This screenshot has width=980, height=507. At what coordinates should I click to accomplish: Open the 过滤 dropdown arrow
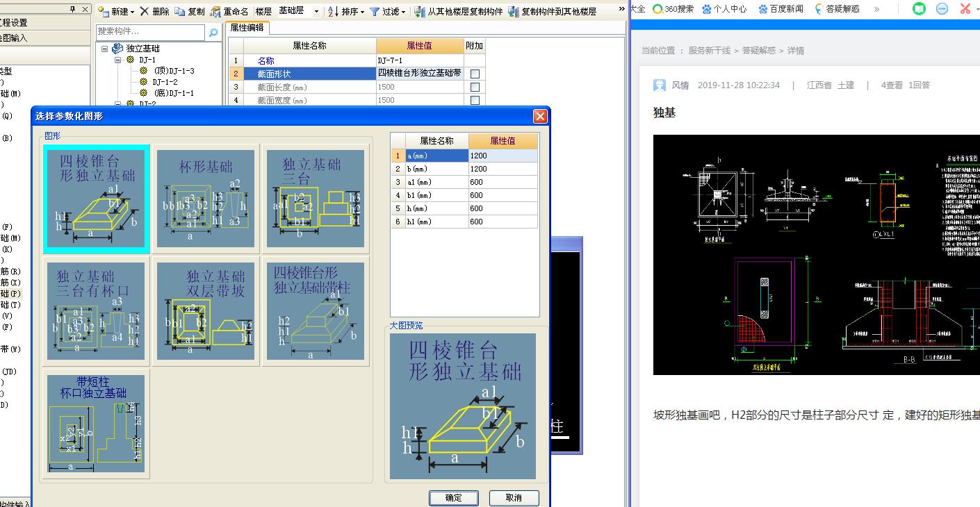[404, 12]
